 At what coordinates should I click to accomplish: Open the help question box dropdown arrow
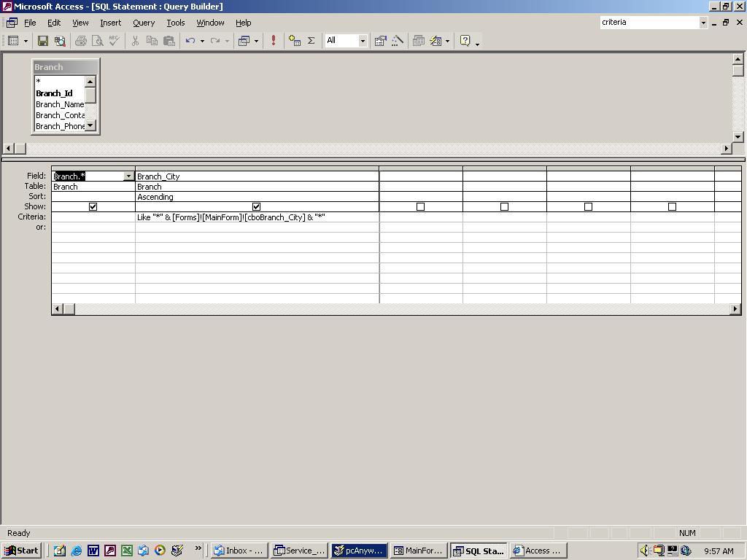(703, 23)
